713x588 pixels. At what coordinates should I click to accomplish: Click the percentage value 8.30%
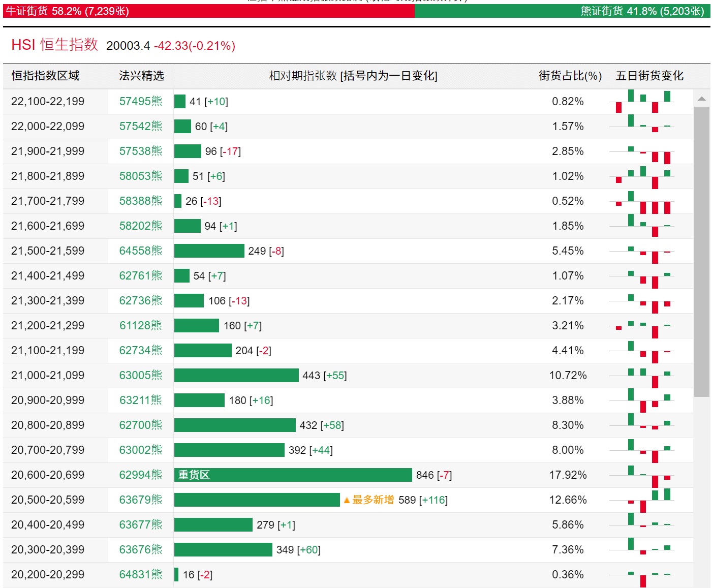568,425
